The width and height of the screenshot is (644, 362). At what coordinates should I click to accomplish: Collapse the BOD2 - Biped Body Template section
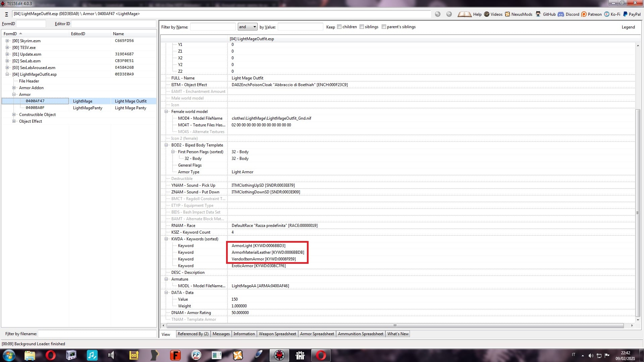point(166,145)
